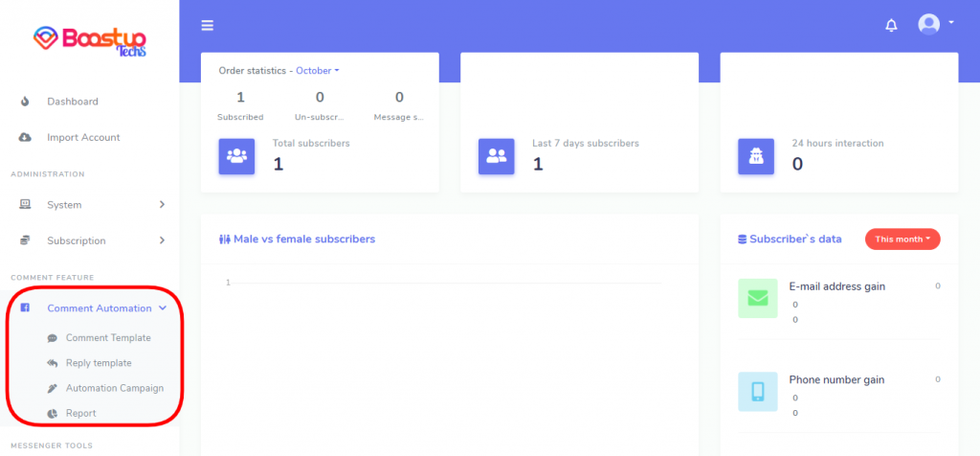Open the October month dropdown

318,71
